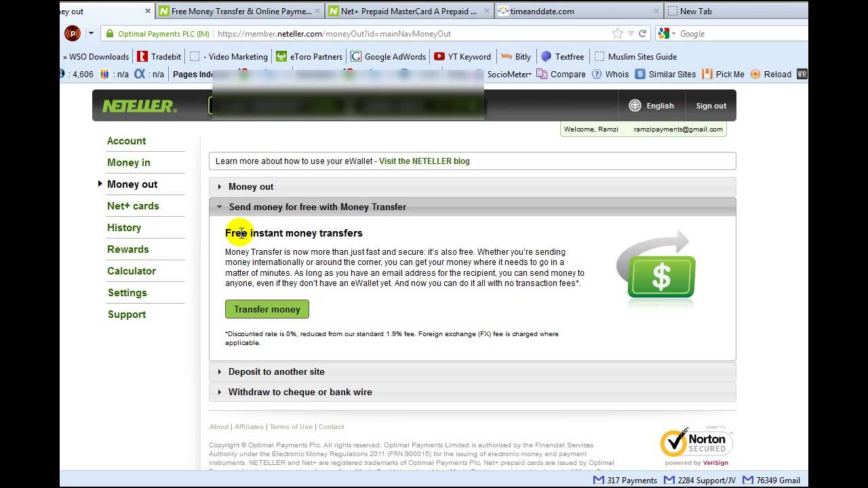
Task: Click the WR icon at the toolbar end
Action: pos(802,74)
